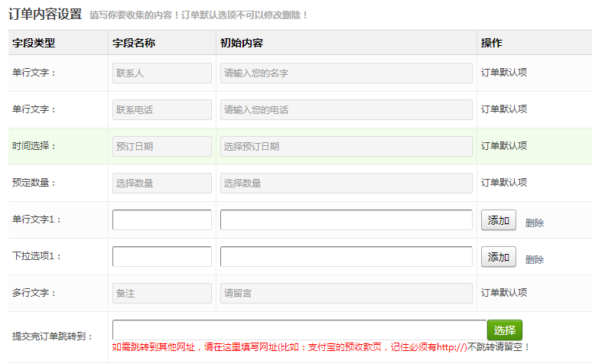Click the 添加 button in 下拉选项1 row
Screen dimensions: 592x364
[x=498, y=257]
